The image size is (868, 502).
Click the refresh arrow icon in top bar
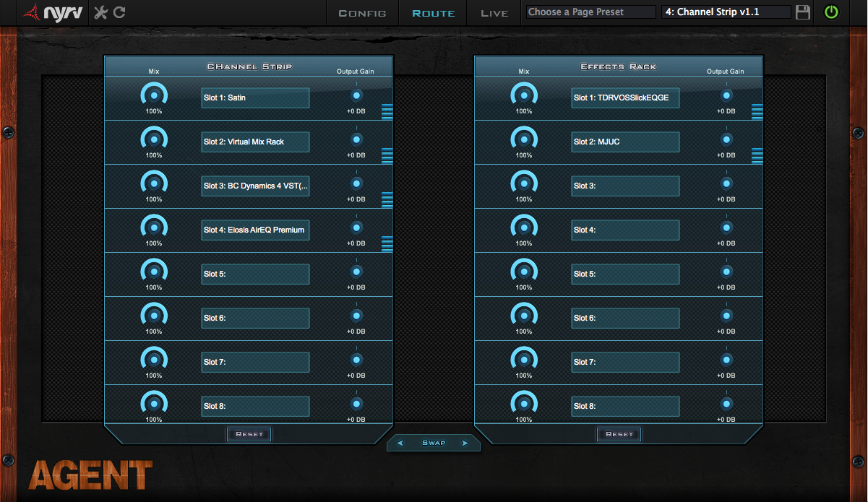(120, 12)
